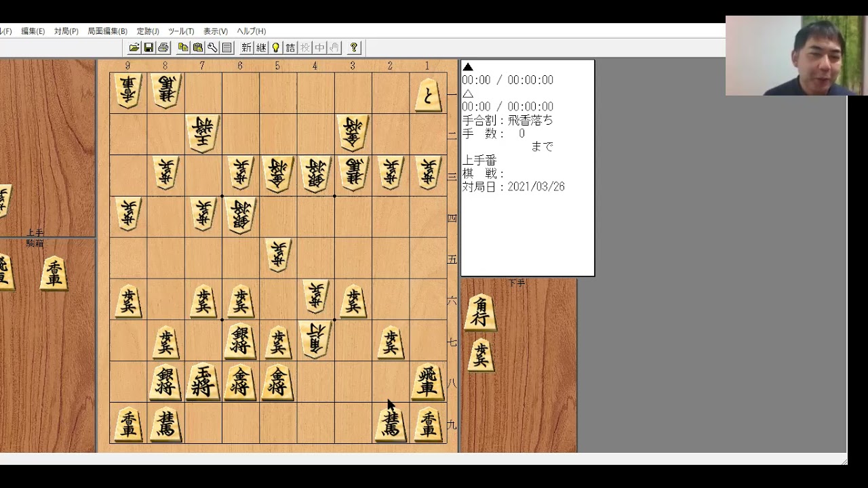
Task: Click the save floppy disk icon
Action: click(x=149, y=47)
